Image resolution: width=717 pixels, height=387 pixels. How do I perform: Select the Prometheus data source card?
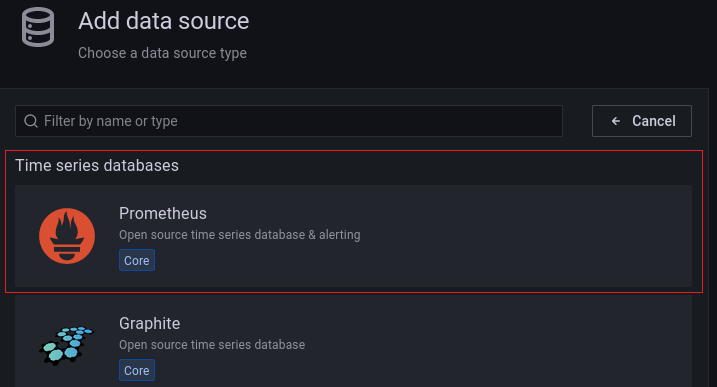point(353,236)
